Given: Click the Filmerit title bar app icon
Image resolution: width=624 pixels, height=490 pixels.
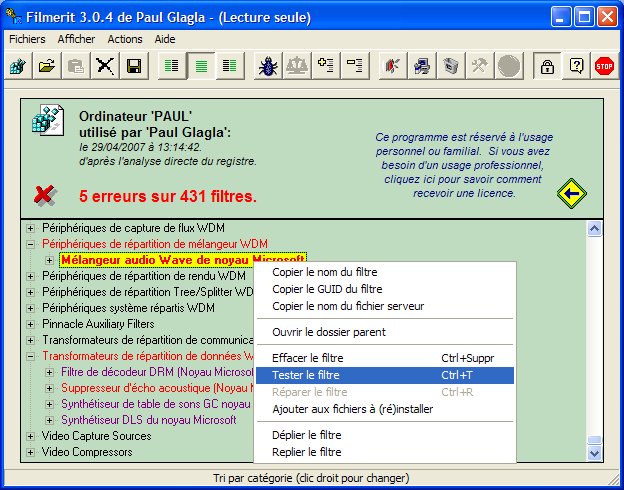Looking at the screenshot, I should click(x=14, y=16).
